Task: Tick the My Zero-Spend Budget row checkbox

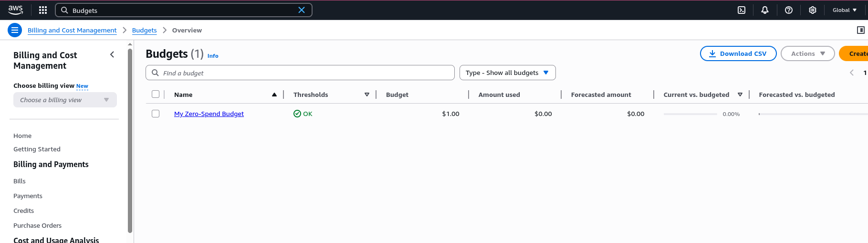Action: point(156,114)
